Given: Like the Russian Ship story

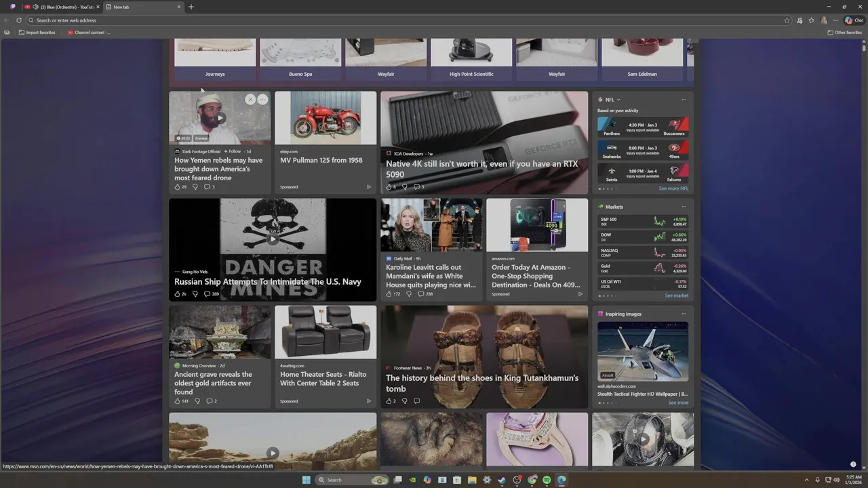Looking at the screenshot, I should (180, 294).
